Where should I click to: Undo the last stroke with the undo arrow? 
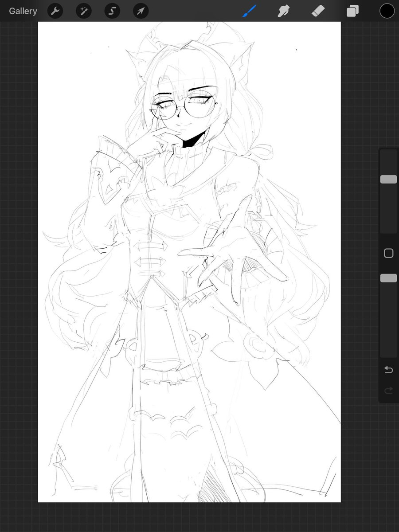click(x=388, y=370)
